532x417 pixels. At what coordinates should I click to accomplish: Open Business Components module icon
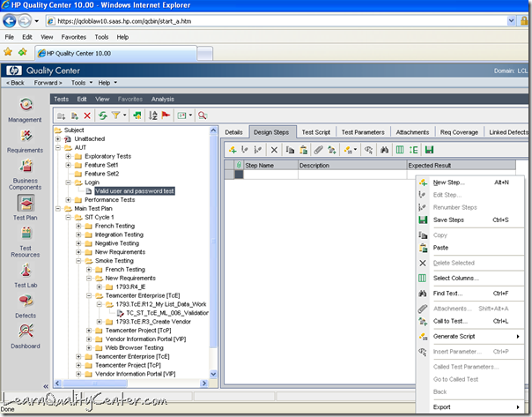pos(26,166)
